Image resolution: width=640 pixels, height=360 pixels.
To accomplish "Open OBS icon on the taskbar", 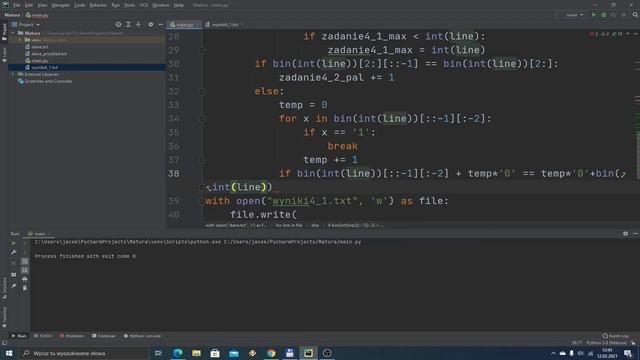I will click(x=327, y=353).
